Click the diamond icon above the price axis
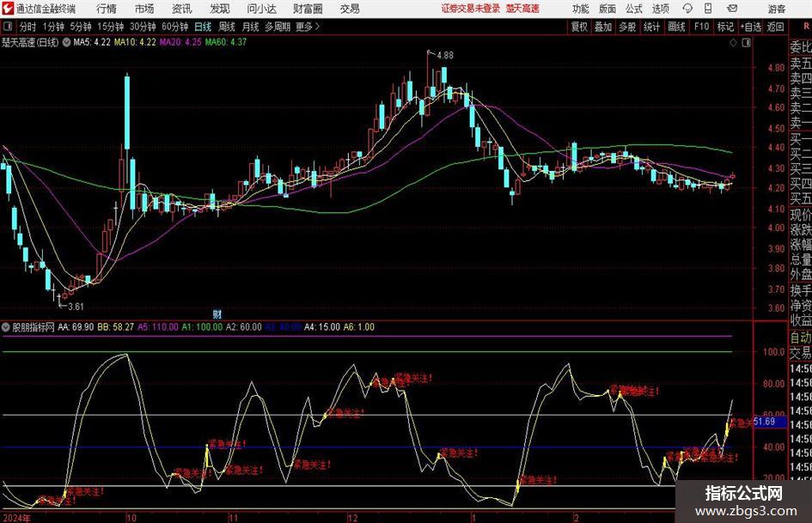Viewport: 812px width, 523px height. (x=733, y=42)
